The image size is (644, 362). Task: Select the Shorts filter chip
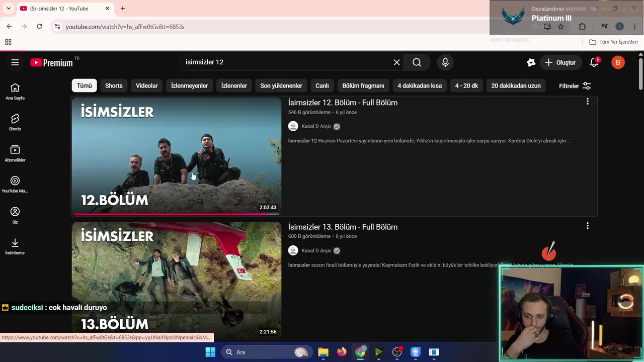(x=114, y=85)
